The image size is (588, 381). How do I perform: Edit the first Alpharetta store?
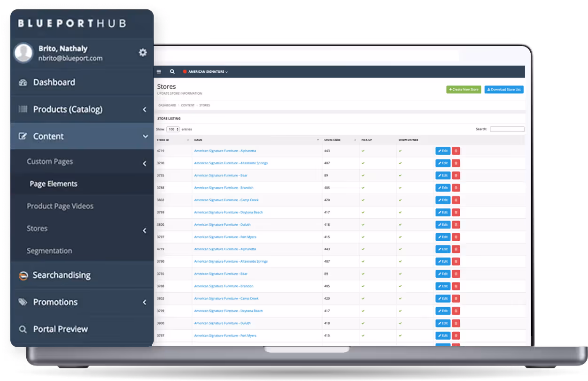point(443,151)
